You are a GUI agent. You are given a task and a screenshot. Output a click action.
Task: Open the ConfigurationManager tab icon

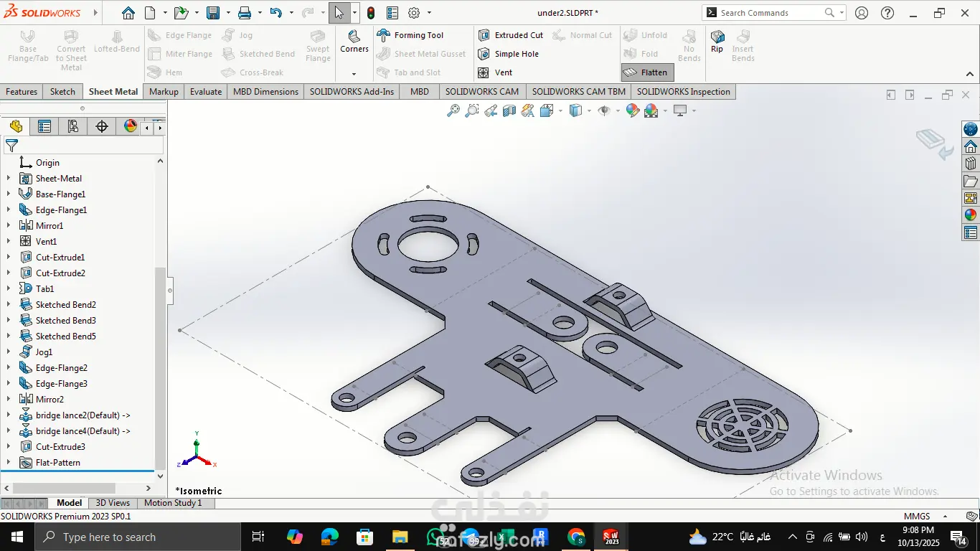[x=72, y=127]
